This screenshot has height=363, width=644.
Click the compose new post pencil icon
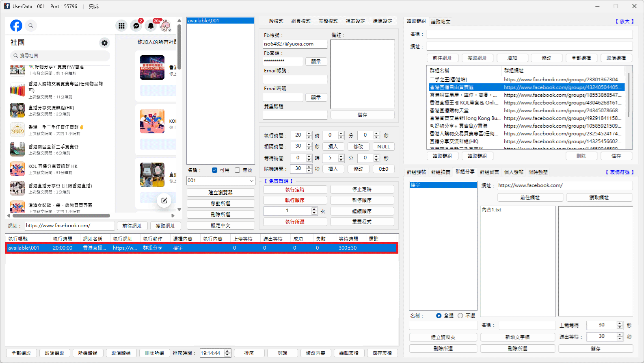tap(164, 200)
